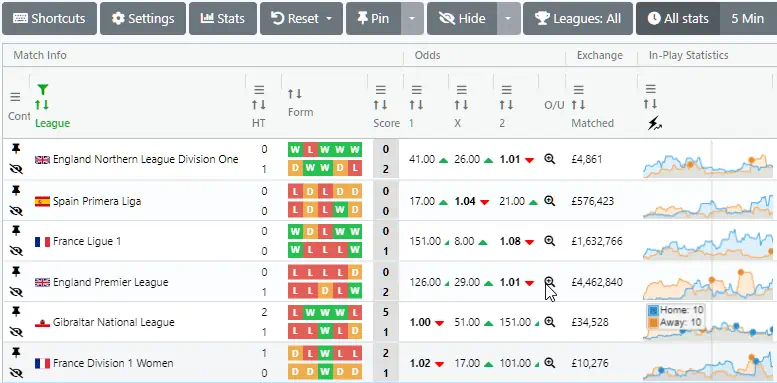Open the Stats panel button
Screen dimensions: 777x383
pos(223,19)
